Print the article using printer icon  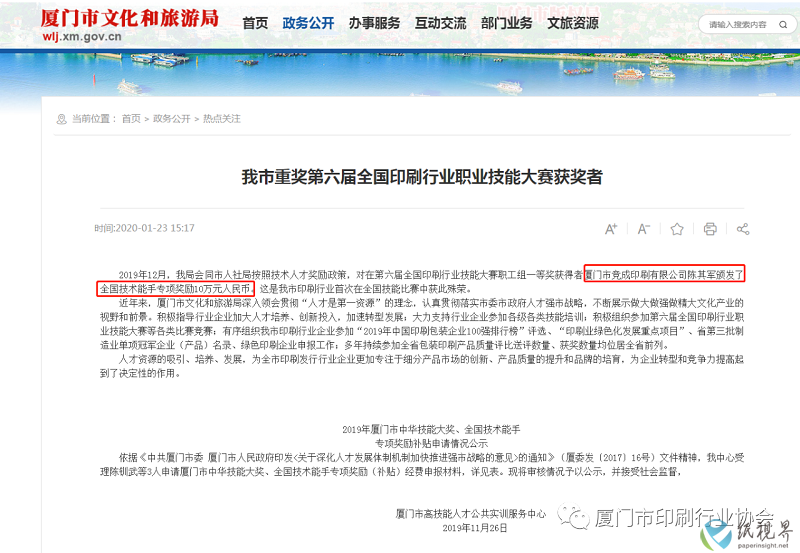710,229
